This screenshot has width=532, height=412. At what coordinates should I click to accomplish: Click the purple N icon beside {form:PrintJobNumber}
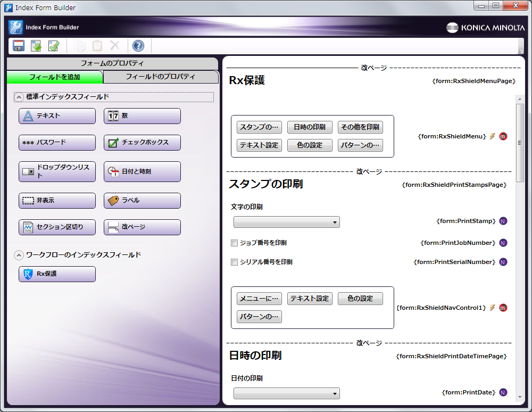pyautogui.click(x=503, y=243)
